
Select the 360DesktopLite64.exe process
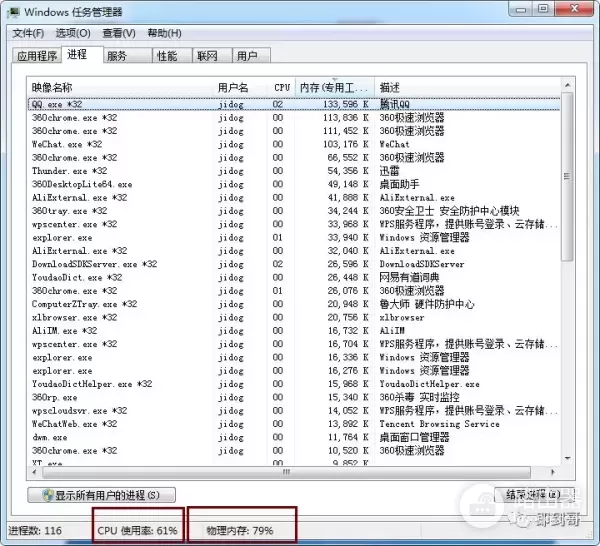pos(294,184)
